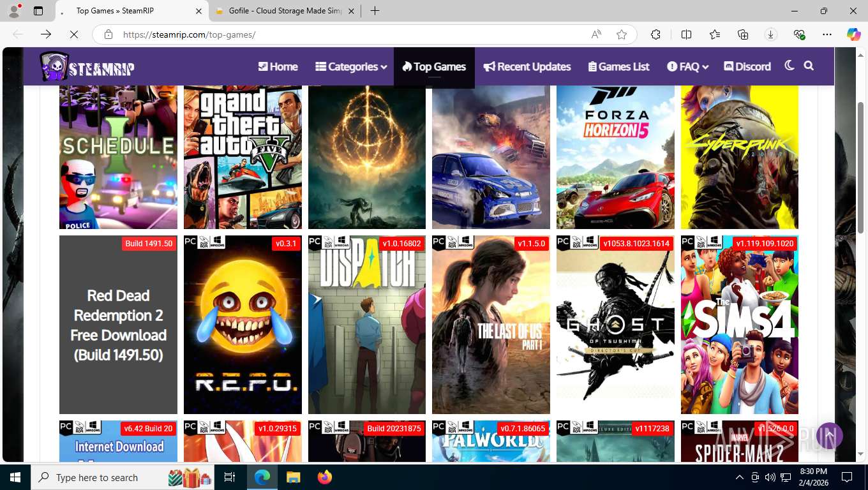
Task: Click the v1.0.29315 badge
Action: [x=277, y=429]
